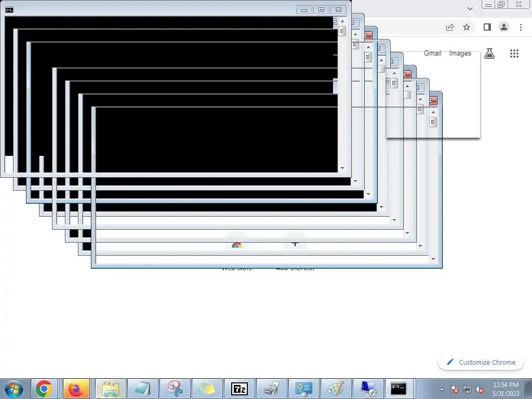Screen dimensions: 532x399
Task: Open the Google apps grid icon
Action: coord(514,54)
